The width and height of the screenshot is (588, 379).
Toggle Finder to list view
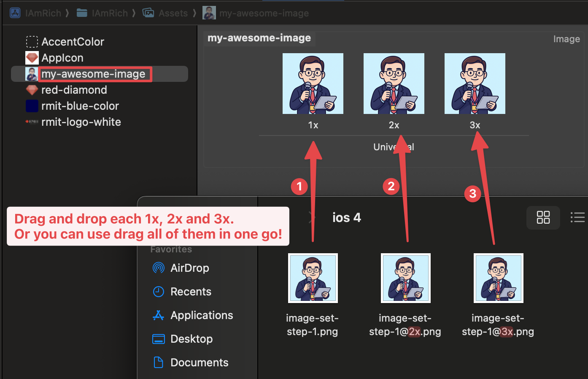click(x=577, y=217)
